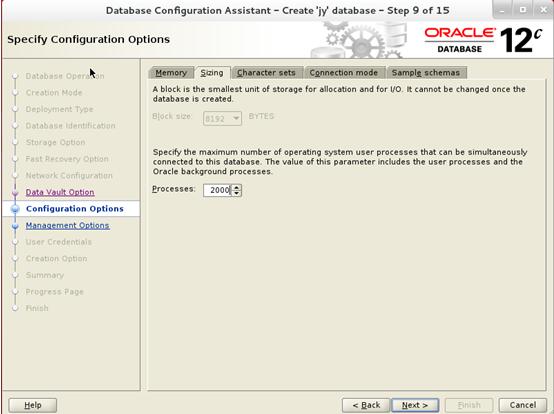Go to the Data Vault Option step

pos(60,192)
